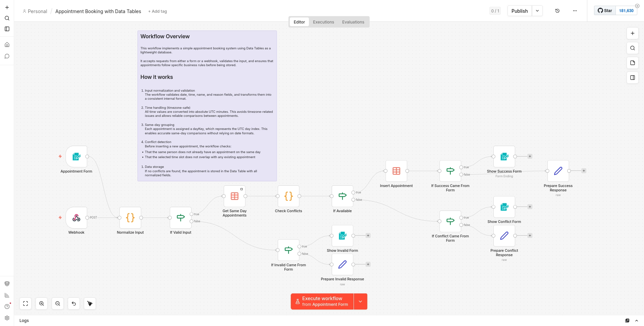Screen dimensions: 644x326
Task: Click the Add tag link
Action: point(158,11)
